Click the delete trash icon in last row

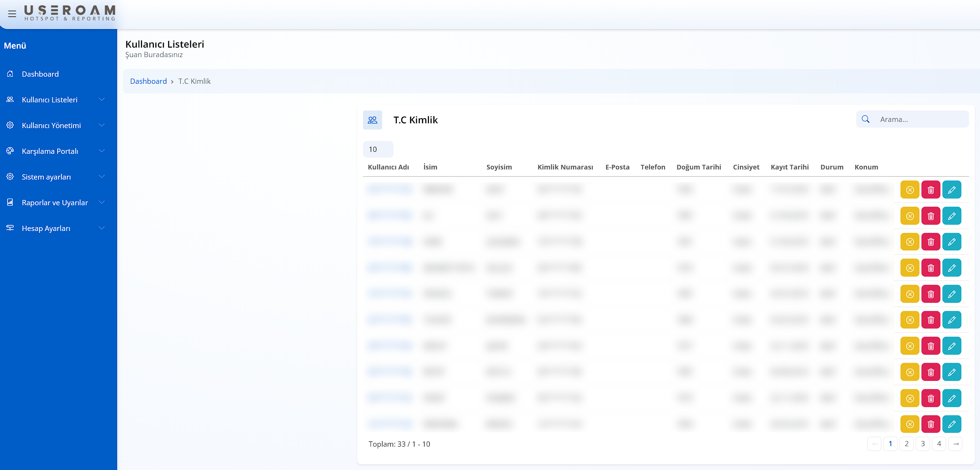pos(930,424)
